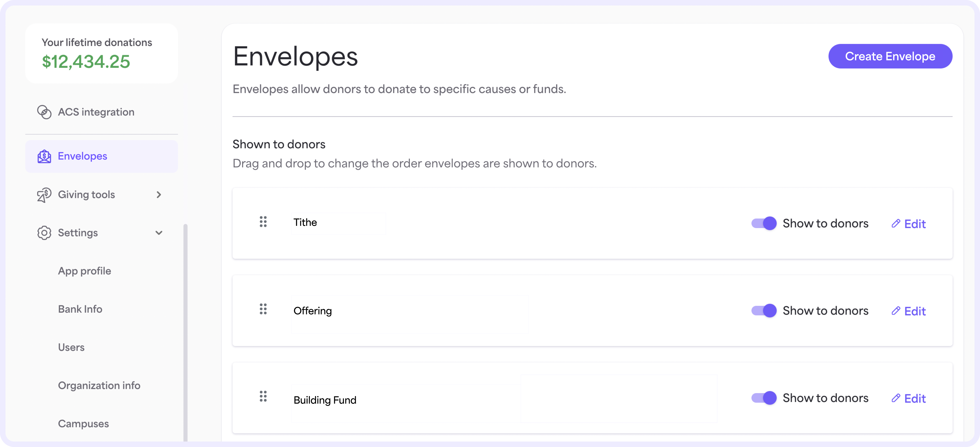This screenshot has height=447, width=980.
Task: Go to App profile settings
Action: (85, 271)
